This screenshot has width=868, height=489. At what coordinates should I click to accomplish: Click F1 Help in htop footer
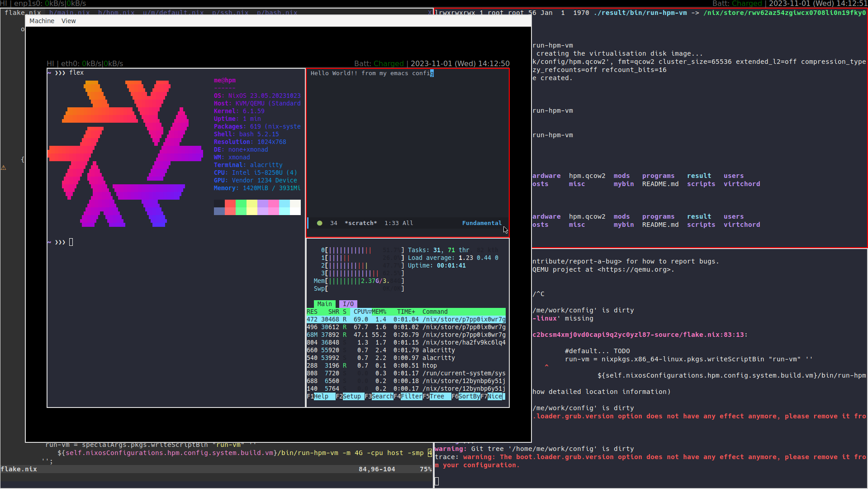pyautogui.click(x=321, y=396)
